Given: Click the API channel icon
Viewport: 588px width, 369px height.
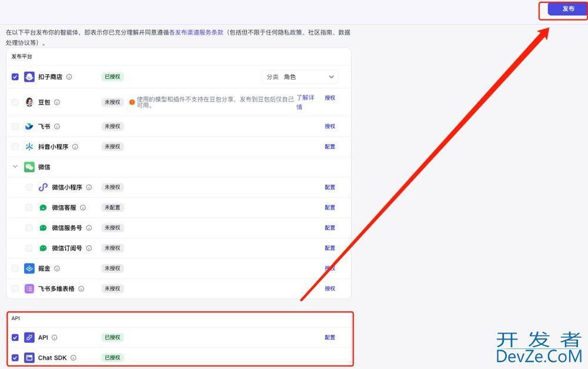Looking at the screenshot, I should 29,337.
